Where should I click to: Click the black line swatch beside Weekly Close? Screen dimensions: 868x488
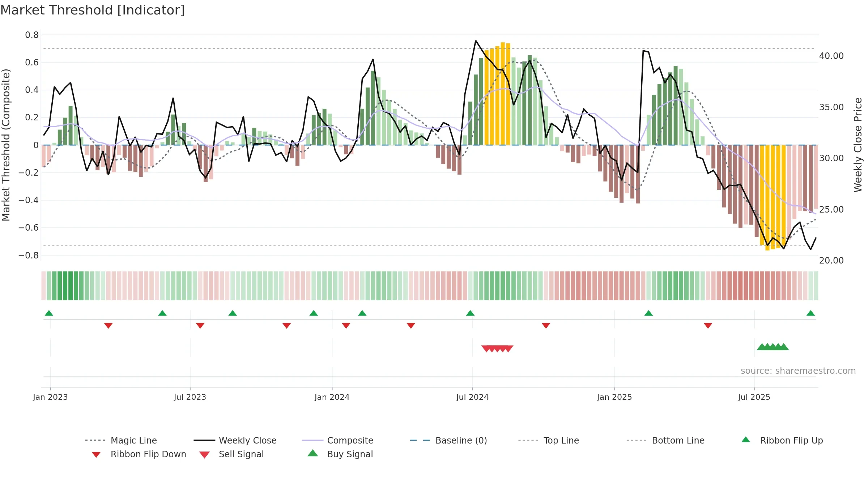tap(204, 440)
